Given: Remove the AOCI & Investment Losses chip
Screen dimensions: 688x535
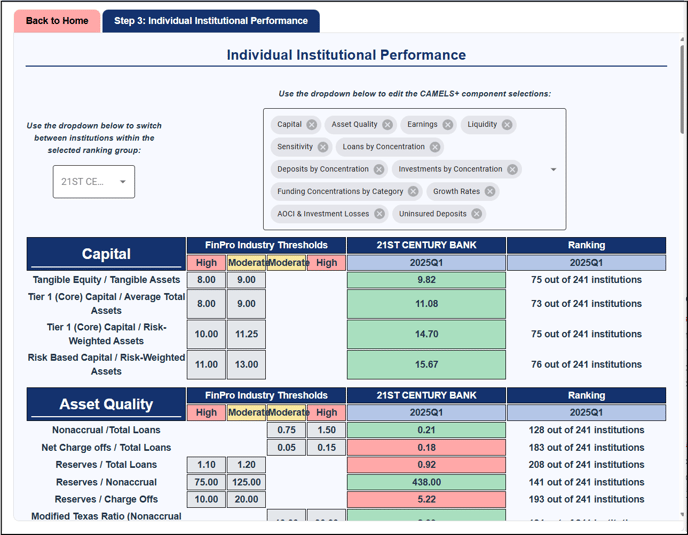Looking at the screenshot, I should 379,214.
